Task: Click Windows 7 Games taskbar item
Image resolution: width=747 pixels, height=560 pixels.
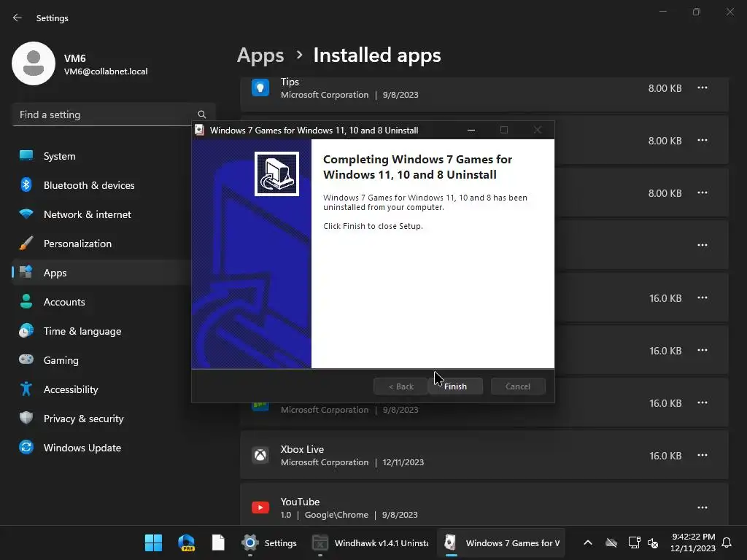Action: 501,542
